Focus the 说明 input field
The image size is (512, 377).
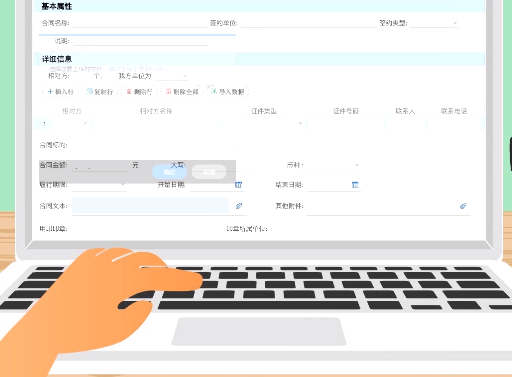[140, 41]
